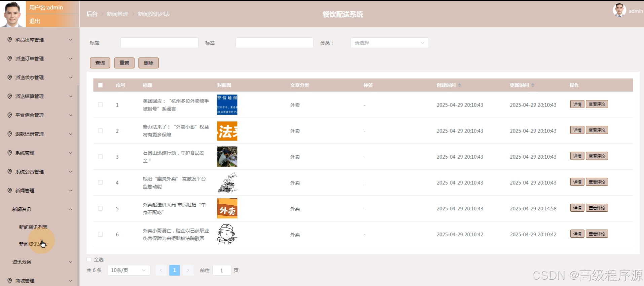Open the 系统公告管理 sidebar menu
This screenshot has height=286, width=644.
point(39,171)
